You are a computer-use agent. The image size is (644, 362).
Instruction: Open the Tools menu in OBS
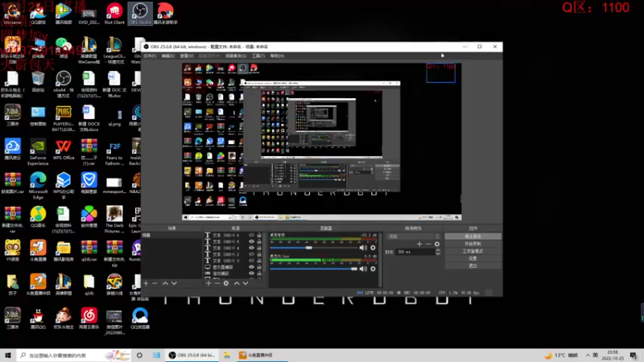[x=258, y=56]
